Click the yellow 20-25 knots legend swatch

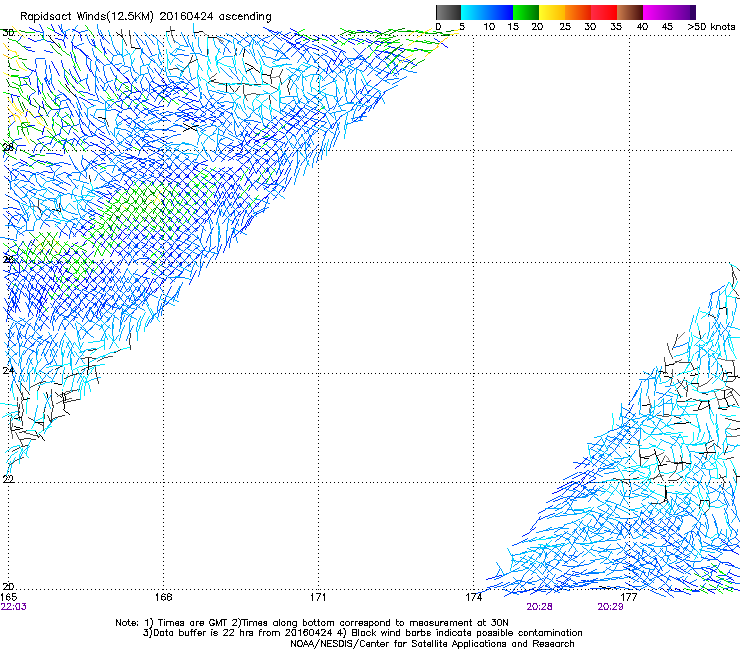[x=552, y=12]
